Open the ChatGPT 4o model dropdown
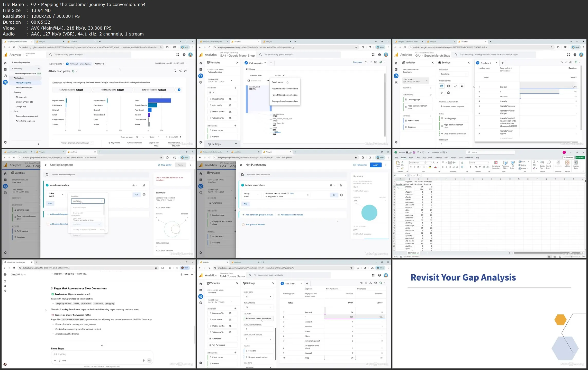Viewport: 588px width, 370px height. click(18, 275)
